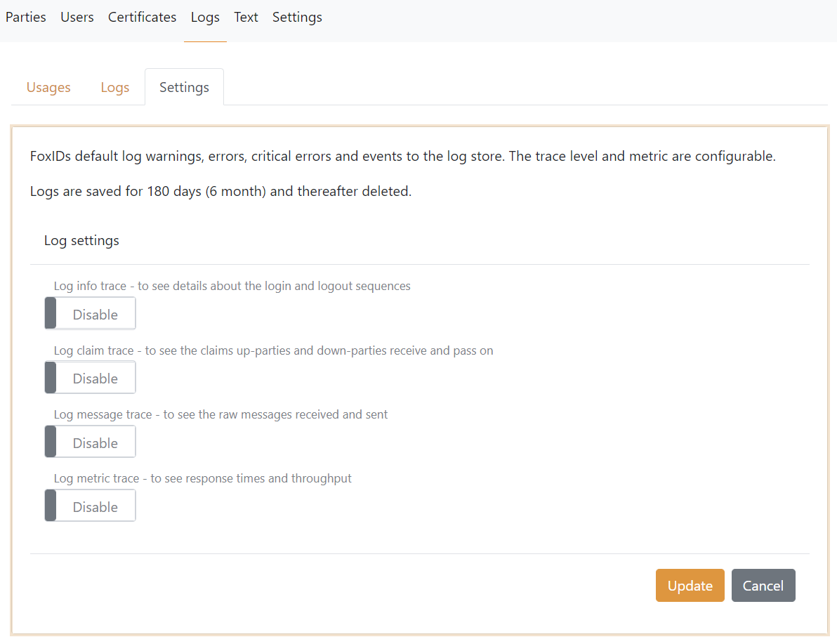Click the Update button
This screenshot has height=644, width=837.
(x=690, y=586)
